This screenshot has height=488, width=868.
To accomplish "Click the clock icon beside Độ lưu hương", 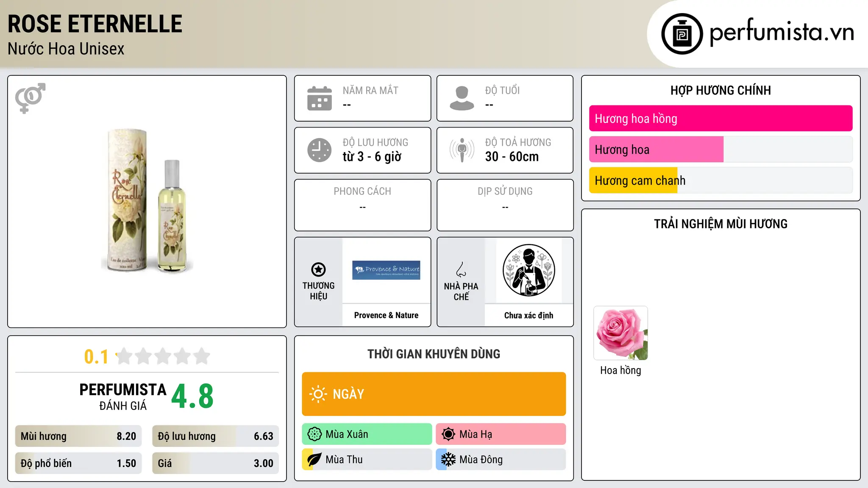I will (x=320, y=150).
